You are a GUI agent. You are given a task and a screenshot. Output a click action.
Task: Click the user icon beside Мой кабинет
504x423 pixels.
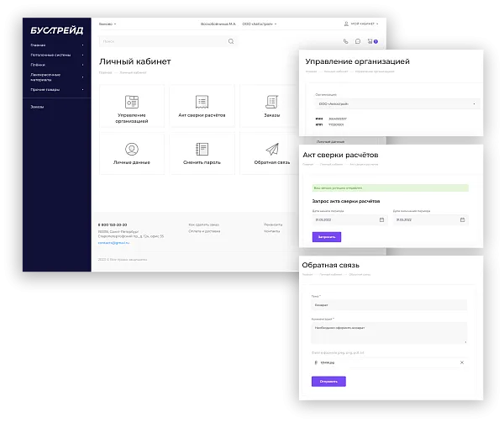tap(346, 24)
